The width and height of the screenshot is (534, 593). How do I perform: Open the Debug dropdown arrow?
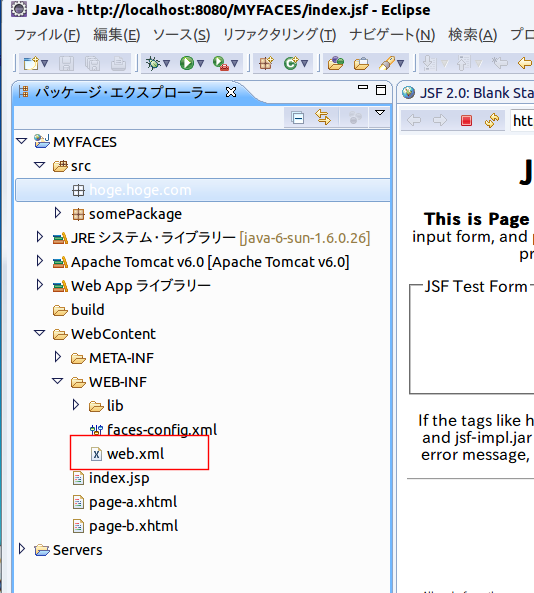point(166,63)
